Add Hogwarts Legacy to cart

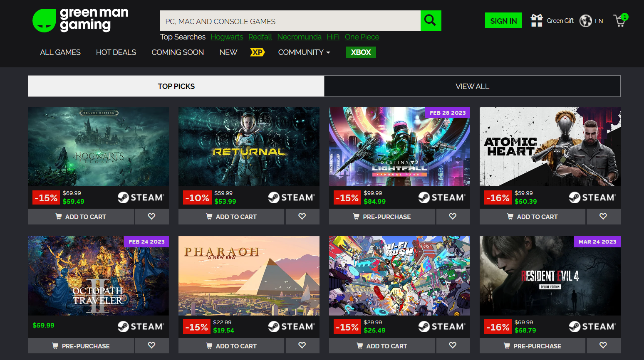point(81,217)
